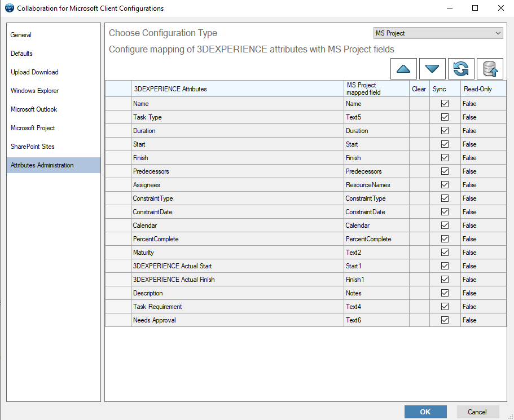Click Read-Only False for PercentComplete row

[483, 239]
